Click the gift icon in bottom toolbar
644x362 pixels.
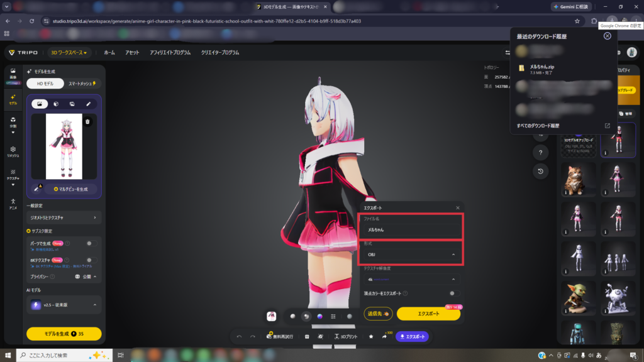[x=307, y=337]
